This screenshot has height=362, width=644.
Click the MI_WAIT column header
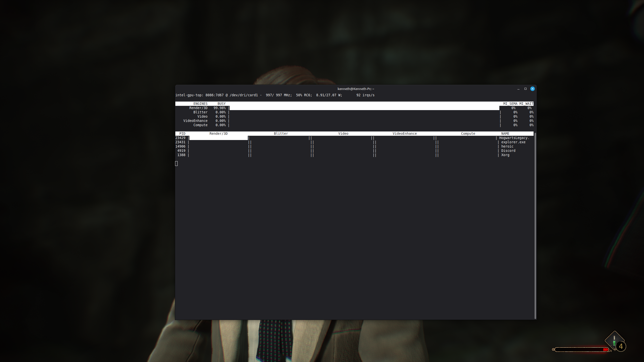click(x=526, y=104)
